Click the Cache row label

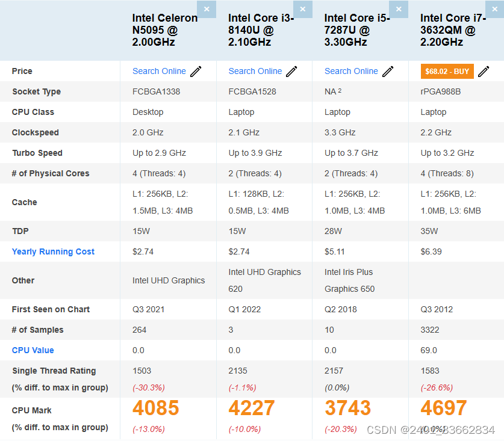[x=25, y=202]
